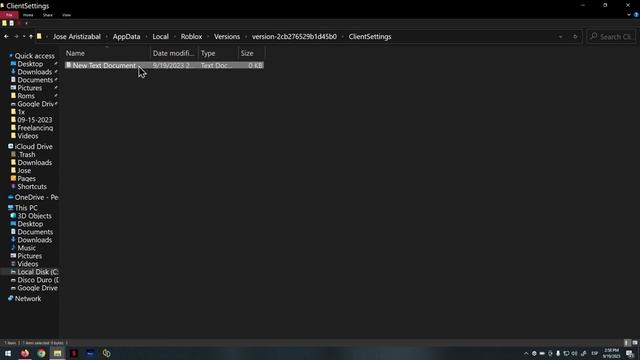Launch Chrome from the taskbar
This screenshot has height=360, width=640.
(x=41, y=353)
